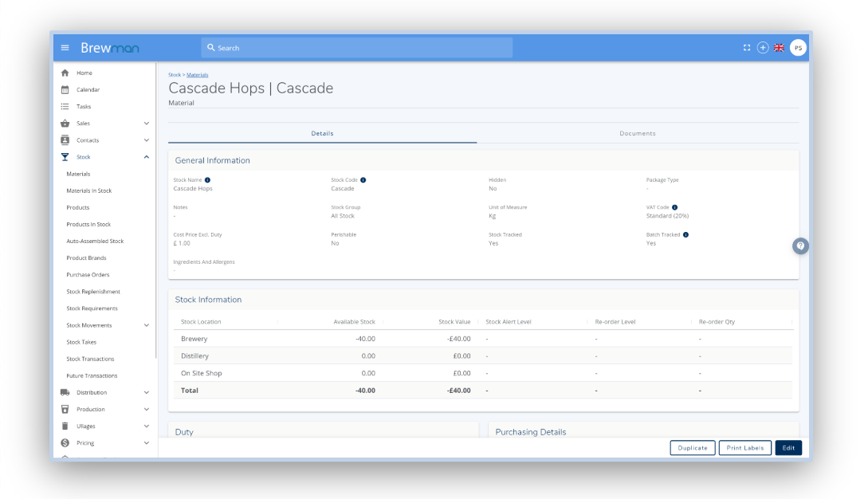Click the Batch Tracked info icon
Screen dimensions: 868x499
[686, 235]
